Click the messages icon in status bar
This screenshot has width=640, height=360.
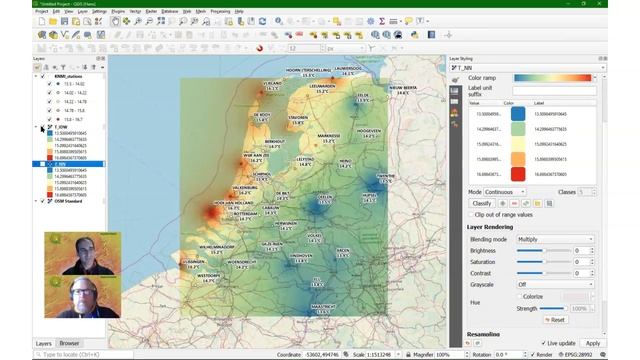(x=603, y=355)
